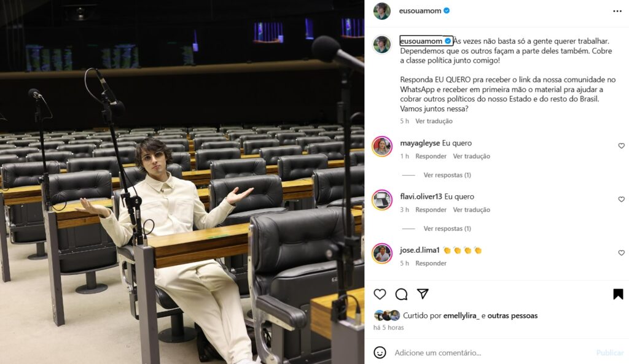
Task: Like the post with the heart icon
Action: pyautogui.click(x=380, y=294)
